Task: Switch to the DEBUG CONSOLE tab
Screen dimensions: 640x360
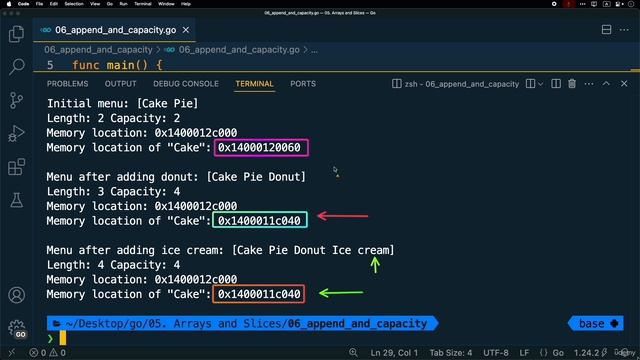Action: click(186, 84)
